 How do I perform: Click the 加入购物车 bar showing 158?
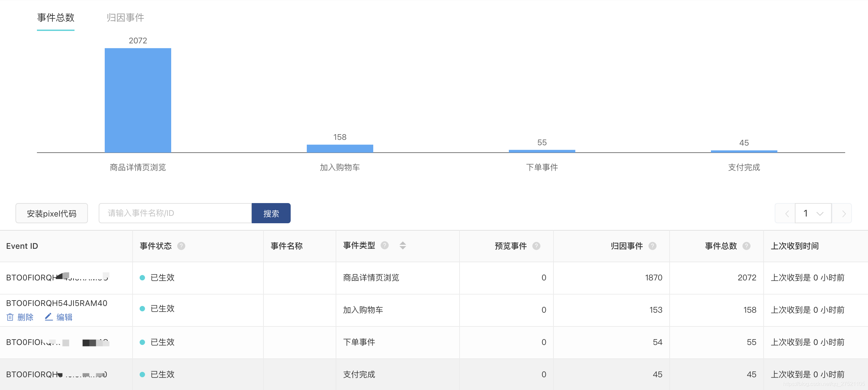[340, 149]
